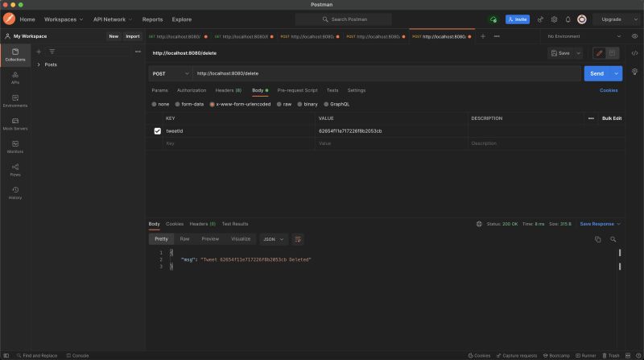
Task: Click the satellite capture requests icon in header
Action: pos(540,19)
